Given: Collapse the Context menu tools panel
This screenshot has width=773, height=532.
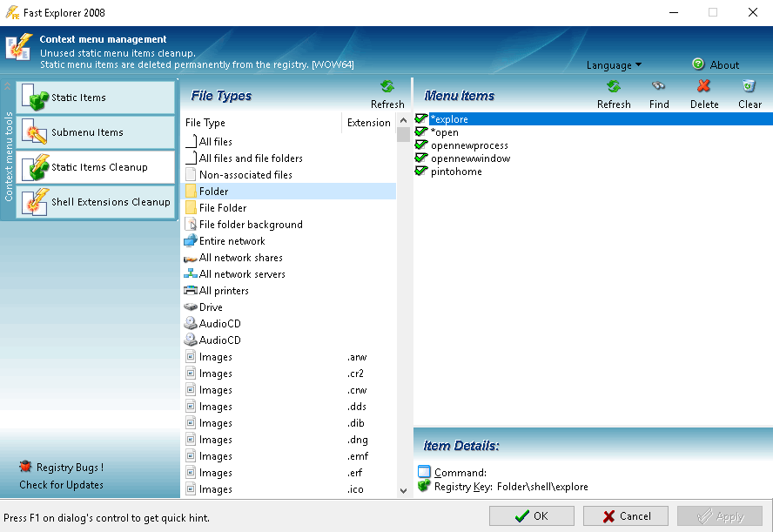Looking at the screenshot, I should point(7,86).
